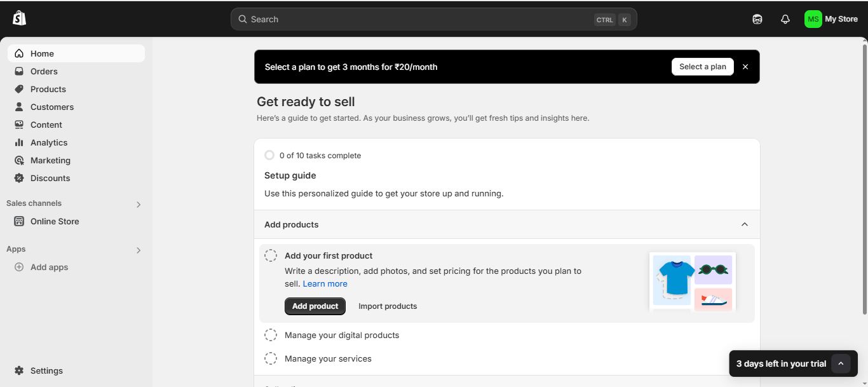
Task: Click the Customers person icon
Action: [19, 107]
